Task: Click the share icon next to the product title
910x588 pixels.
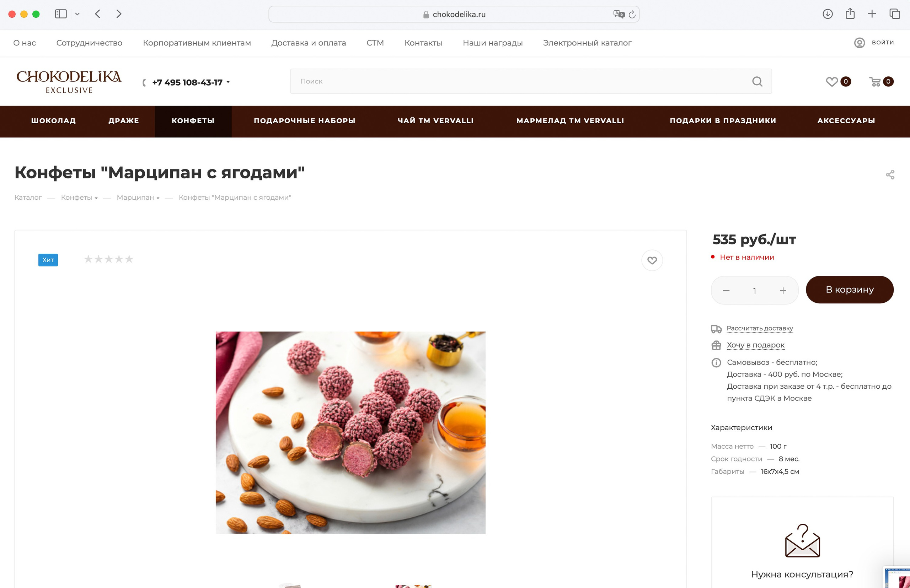Action: pos(890,175)
